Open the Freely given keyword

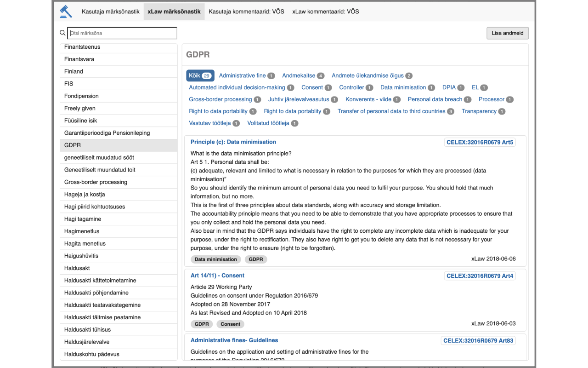tap(119, 109)
